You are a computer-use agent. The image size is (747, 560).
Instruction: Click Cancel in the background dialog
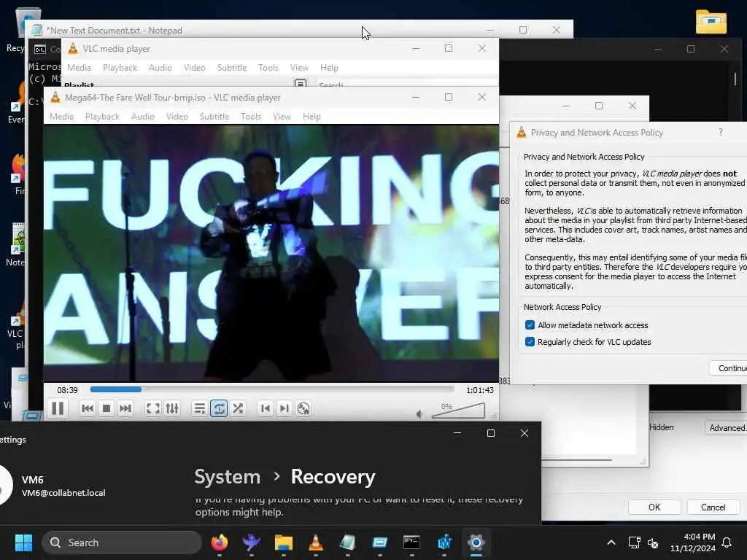point(713,507)
